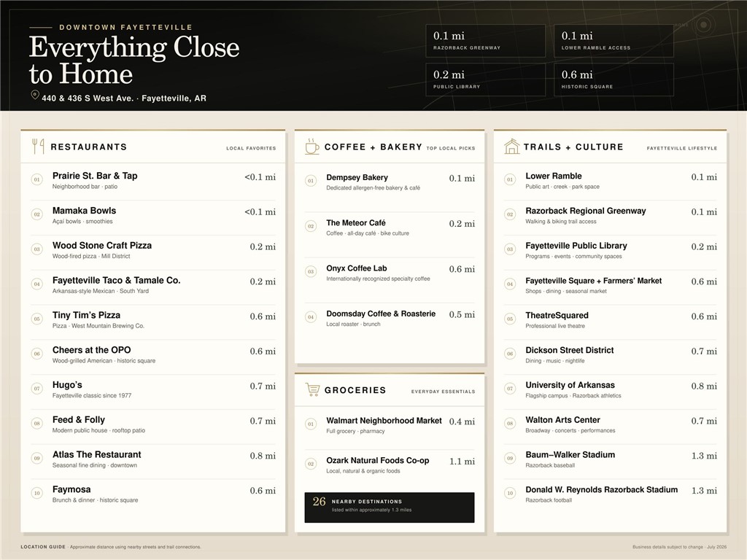
Task: Click the 26 Nearby Destinations banner
Action: [x=390, y=507]
